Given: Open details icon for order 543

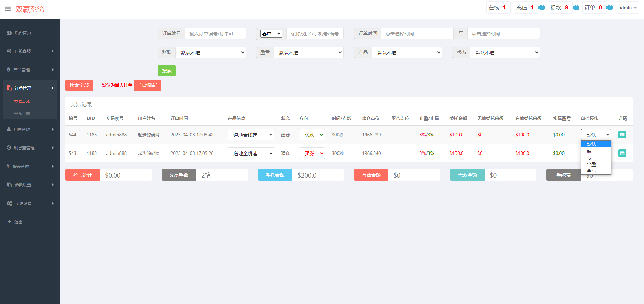Looking at the screenshot, I should pyautogui.click(x=622, y=153).
